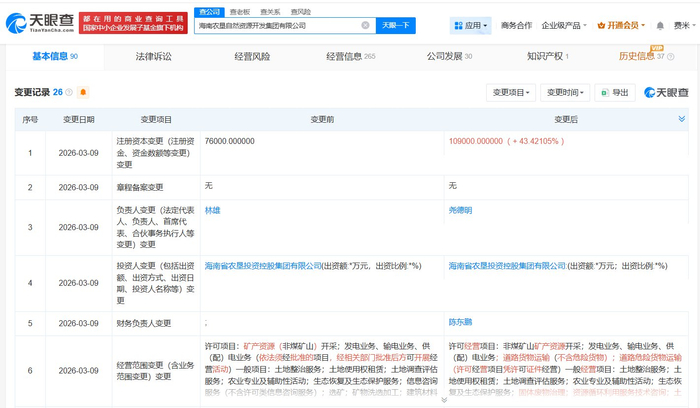
Task: Click the 导出 export button
Action: point(615,92)
